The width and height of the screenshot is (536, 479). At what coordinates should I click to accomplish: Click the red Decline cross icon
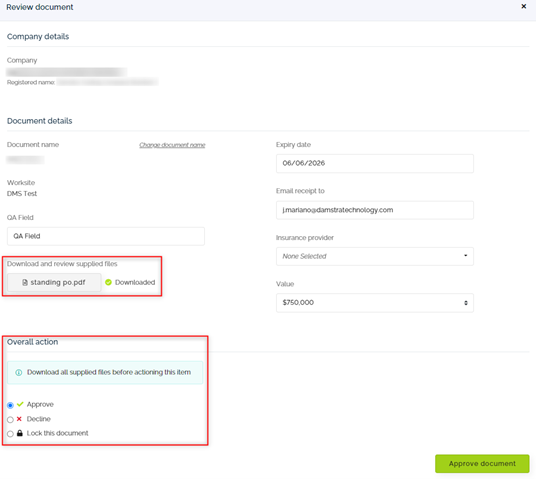click(x=19, y=419)
